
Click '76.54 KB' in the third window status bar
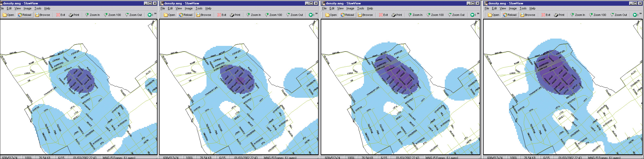367,157
